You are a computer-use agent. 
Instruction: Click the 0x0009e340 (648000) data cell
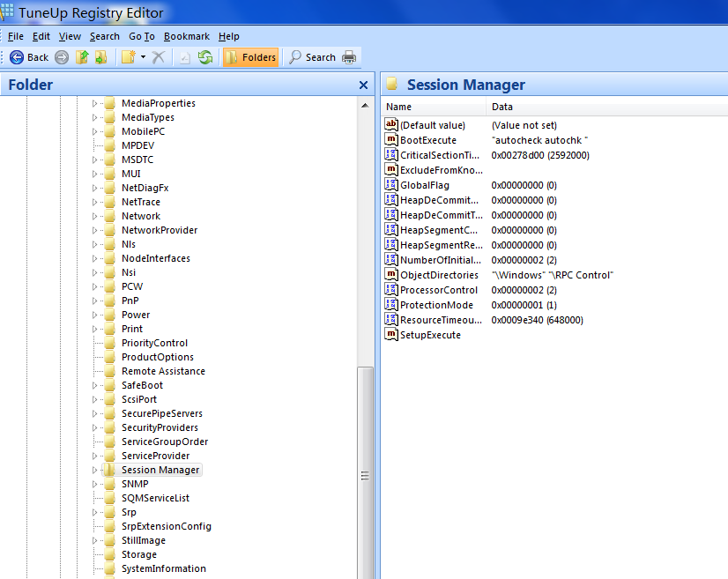click(x=537, y=320)
